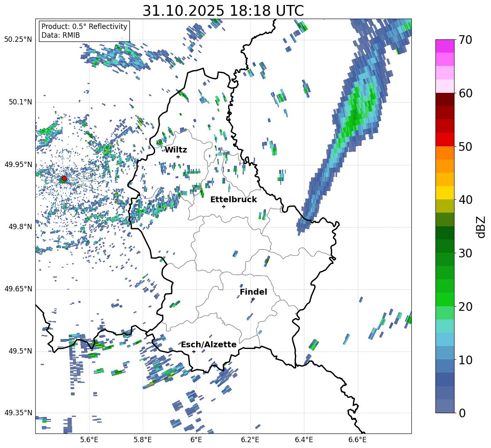Click the 60 tick label on colorbar
The height and width of the screenshot is (448, 491).
465,93
